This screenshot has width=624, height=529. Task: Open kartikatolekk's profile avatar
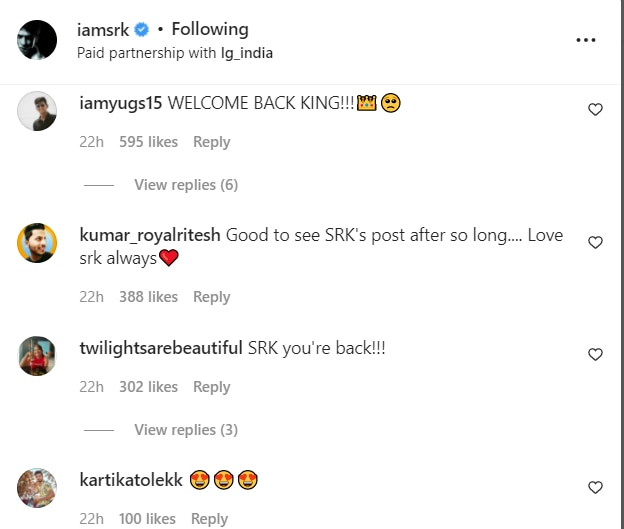(x=37, y=488)
